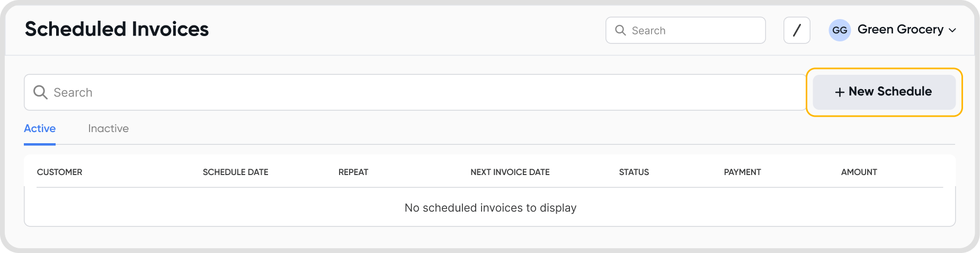Viewport: 980px width, 253px height.
Task: Click the Status column header
Action: coord(634,172)
